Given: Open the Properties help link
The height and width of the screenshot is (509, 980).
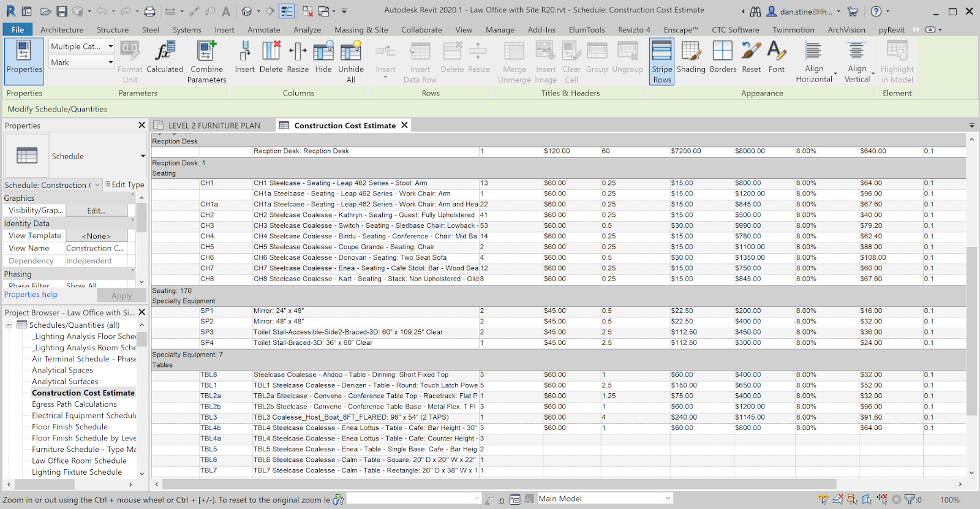Looking at the screenshot, I should click(31, 295).
